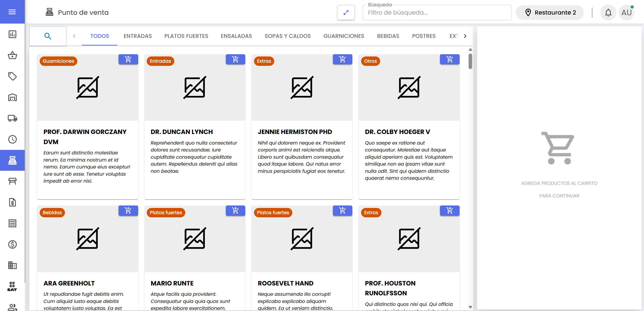Click the Bebidas category badge
Image resolution: width=644 pixels, height=311 pixels.
[52, 212]
